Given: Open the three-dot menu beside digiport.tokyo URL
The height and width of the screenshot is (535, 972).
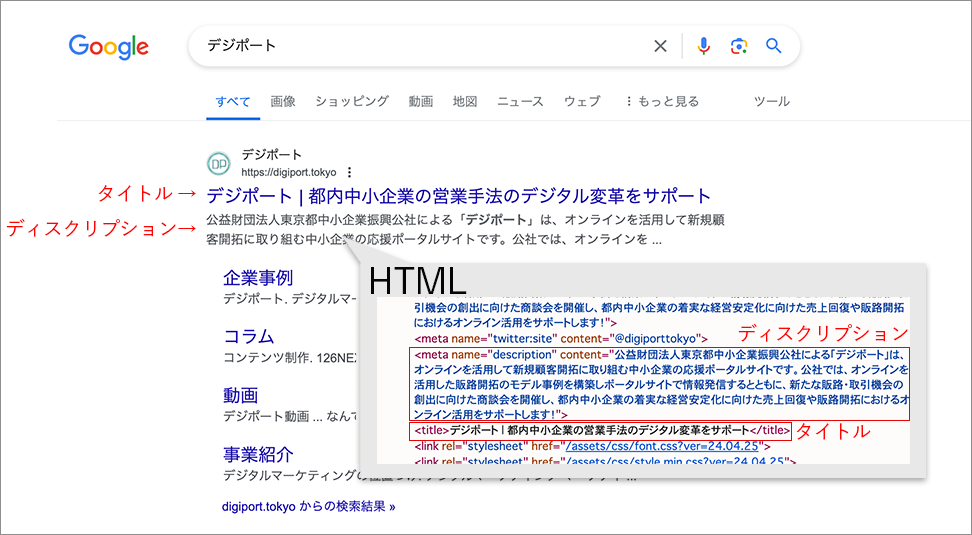Looking at the screenshot, I should [350, 172].
